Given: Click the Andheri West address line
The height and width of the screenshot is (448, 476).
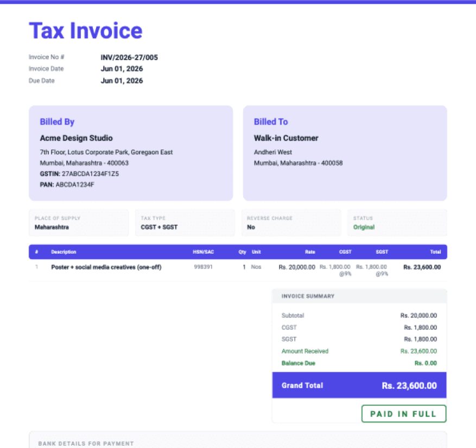Looking at the screenshot, I should 272,152.
